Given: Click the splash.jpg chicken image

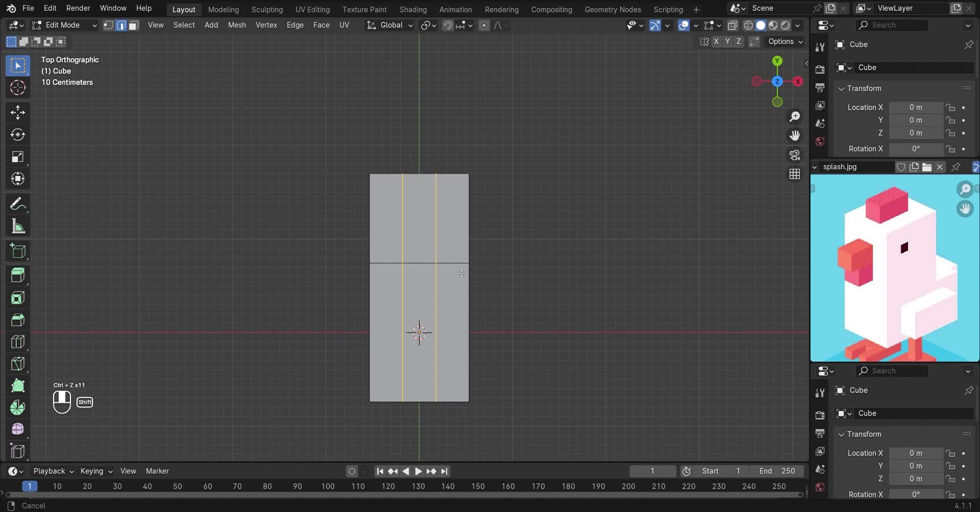Looking at the screenshot, I should pyautogui.click(x=894, y=268).
